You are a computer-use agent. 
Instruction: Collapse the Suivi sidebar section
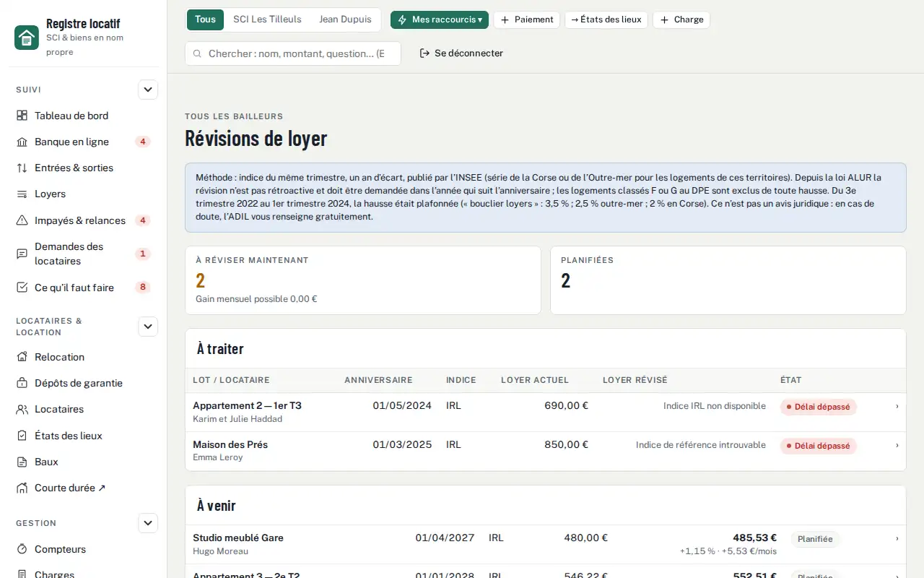(x=148, y=90)
